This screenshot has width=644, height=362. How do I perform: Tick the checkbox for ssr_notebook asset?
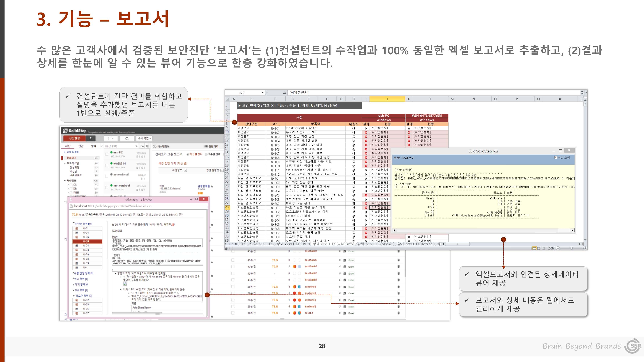107,187
